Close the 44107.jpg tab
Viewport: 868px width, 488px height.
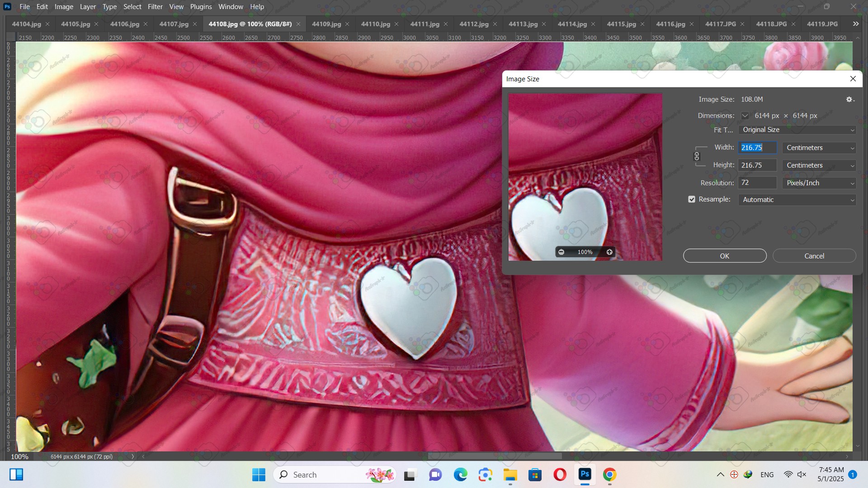(x=195, y=24)
